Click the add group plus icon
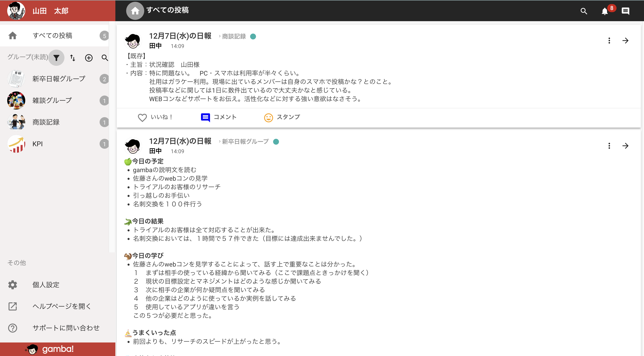The height and width of the screenshot is (356, 644). (89, 58)
